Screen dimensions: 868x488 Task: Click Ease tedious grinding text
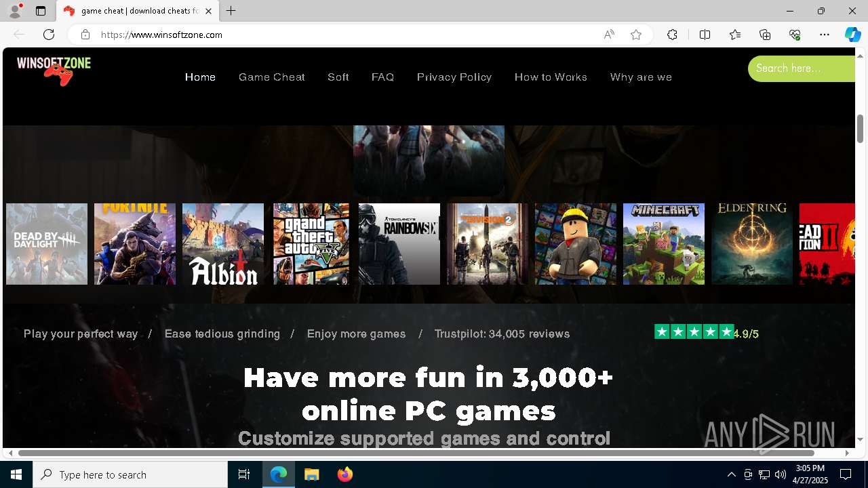[x=222, y=334]
